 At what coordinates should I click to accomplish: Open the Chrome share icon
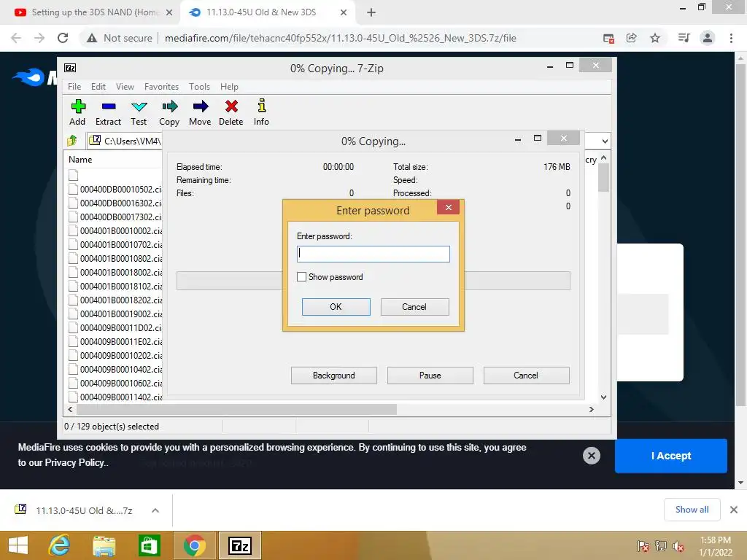tap(632, 38)
